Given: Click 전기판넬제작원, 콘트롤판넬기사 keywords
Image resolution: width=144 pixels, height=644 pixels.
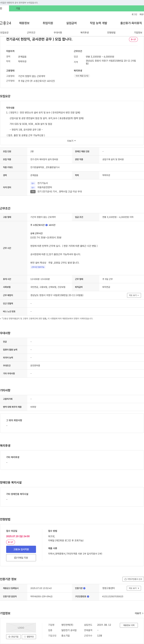Looking at the screenshot, I should point(45,167).
